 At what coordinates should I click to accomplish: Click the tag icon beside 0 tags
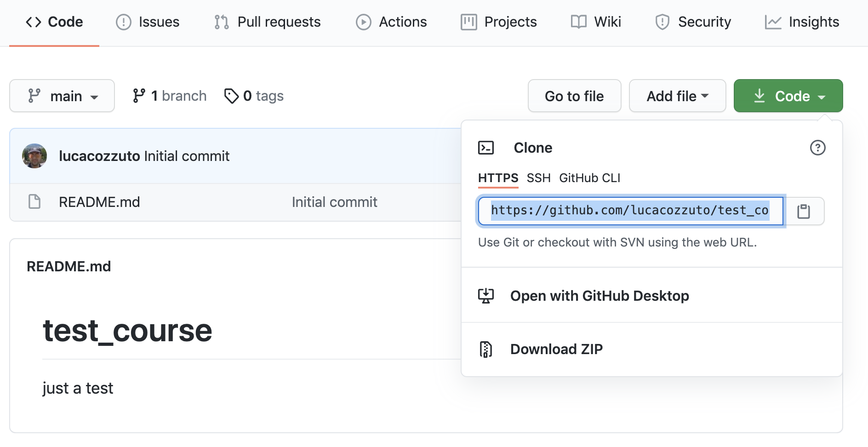pyautogui.click(x=231, y=96)
